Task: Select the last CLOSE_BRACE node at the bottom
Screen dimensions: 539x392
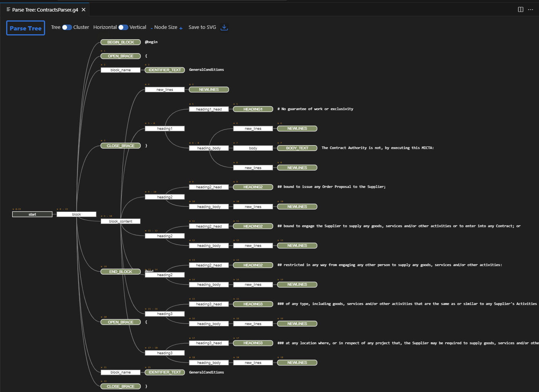Action: pyautogui.click(x=121, y=387)
